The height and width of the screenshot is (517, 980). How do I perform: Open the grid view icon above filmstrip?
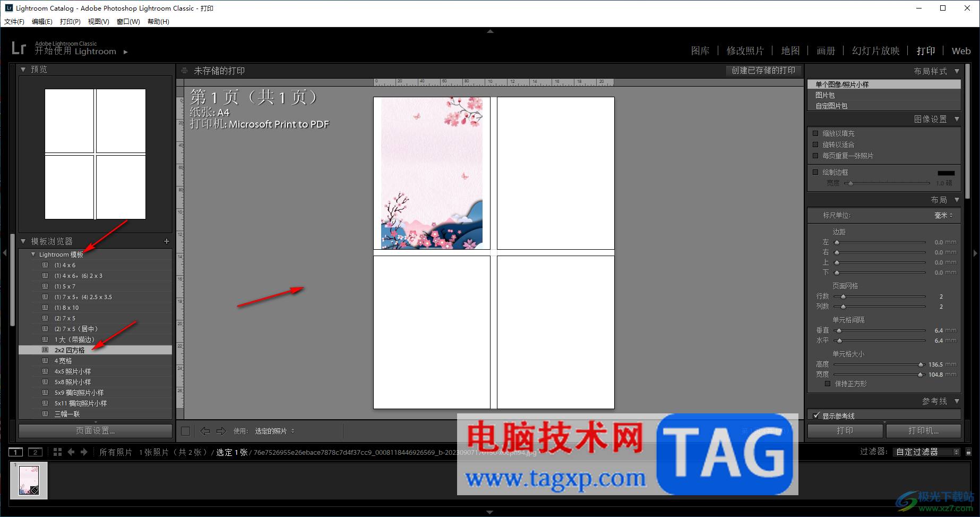[57, 452]
